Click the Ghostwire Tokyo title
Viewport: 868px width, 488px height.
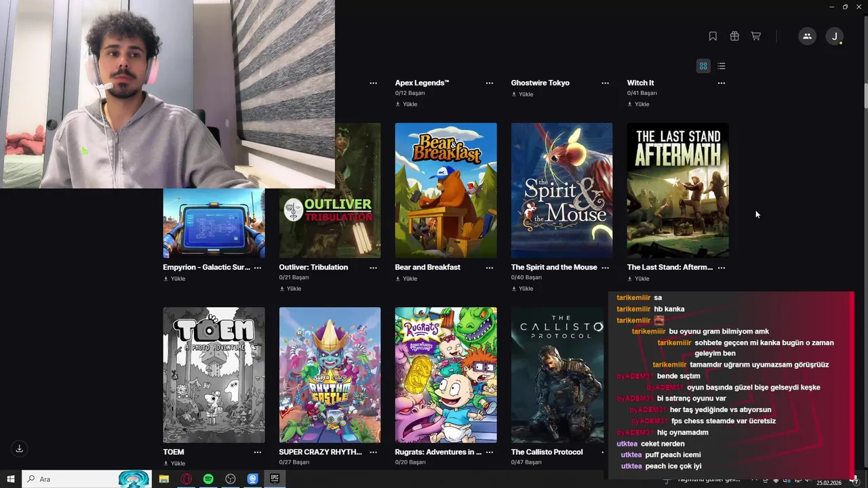pos(540,83)
